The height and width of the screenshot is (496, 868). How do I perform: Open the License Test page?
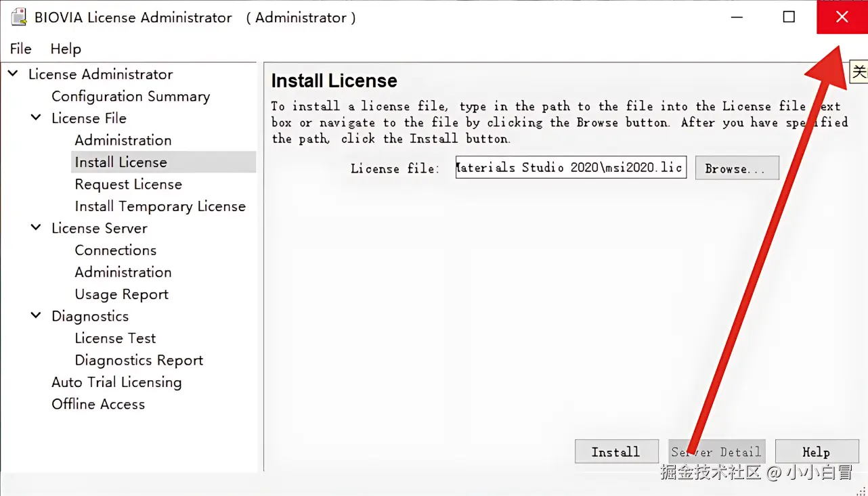tap(115, 338)
